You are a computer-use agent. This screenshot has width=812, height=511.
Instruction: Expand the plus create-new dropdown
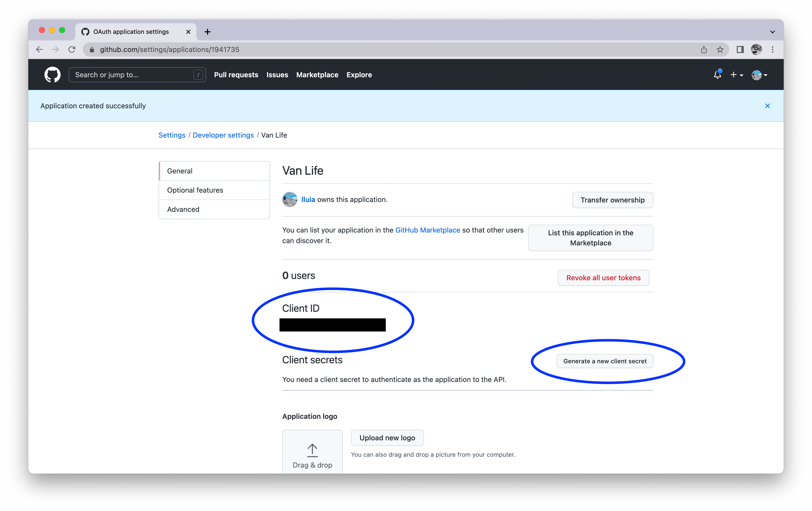coord(737,75)
